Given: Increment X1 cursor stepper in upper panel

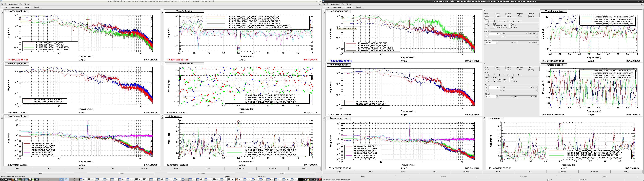Looking at the screenshot, I should pos(501,33).
